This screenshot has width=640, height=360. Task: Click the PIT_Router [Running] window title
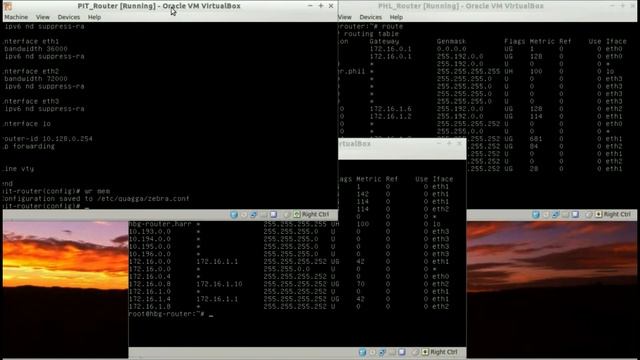(159, 6)
